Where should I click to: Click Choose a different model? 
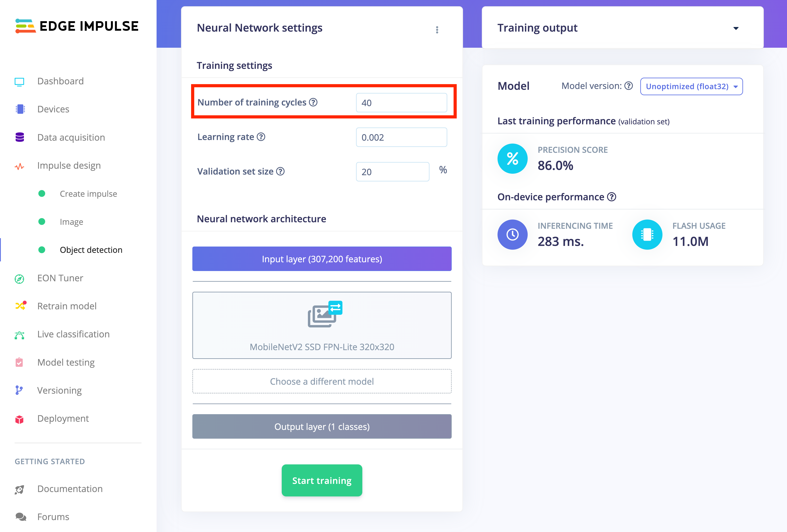coord(322,381)
